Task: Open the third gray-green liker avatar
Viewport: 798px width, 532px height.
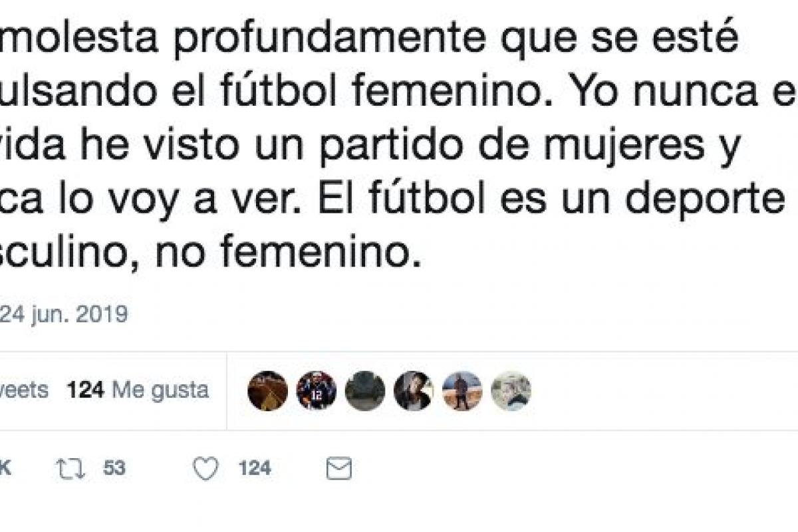Action: (365, 390)
